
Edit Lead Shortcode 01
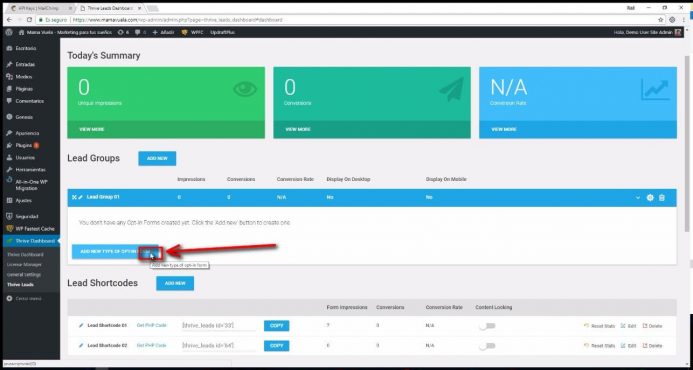(628, 326)
